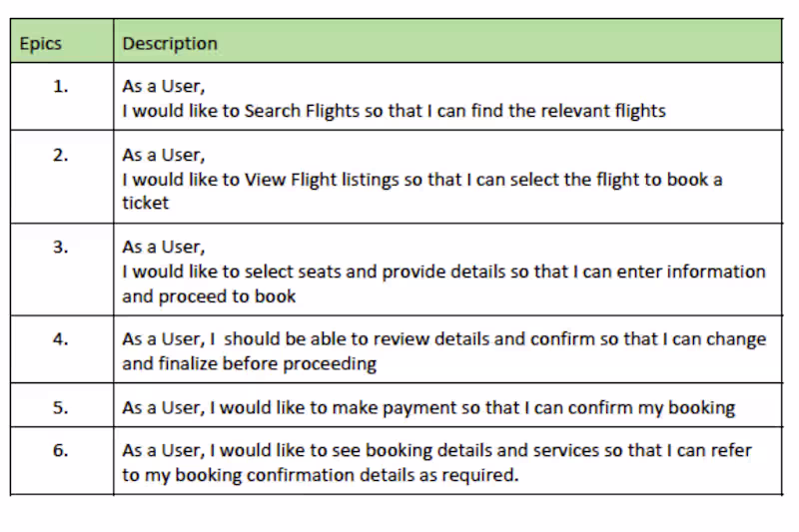Viewport: 799px width, 532px height.
Task: Click the booking details and services description
Action: pos(436,463)
